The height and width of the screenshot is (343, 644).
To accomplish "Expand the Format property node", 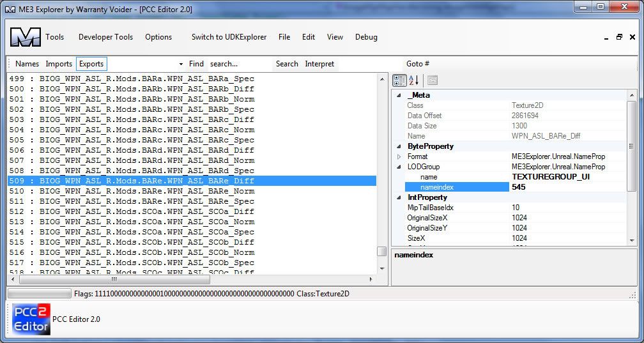I will [399, 156].
